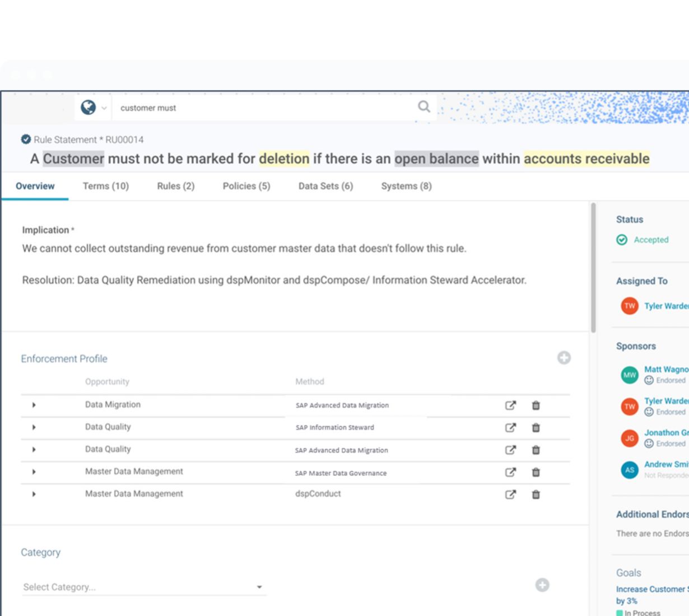
Task: Open the Policies (5) tab
Action: coord(246,186)
